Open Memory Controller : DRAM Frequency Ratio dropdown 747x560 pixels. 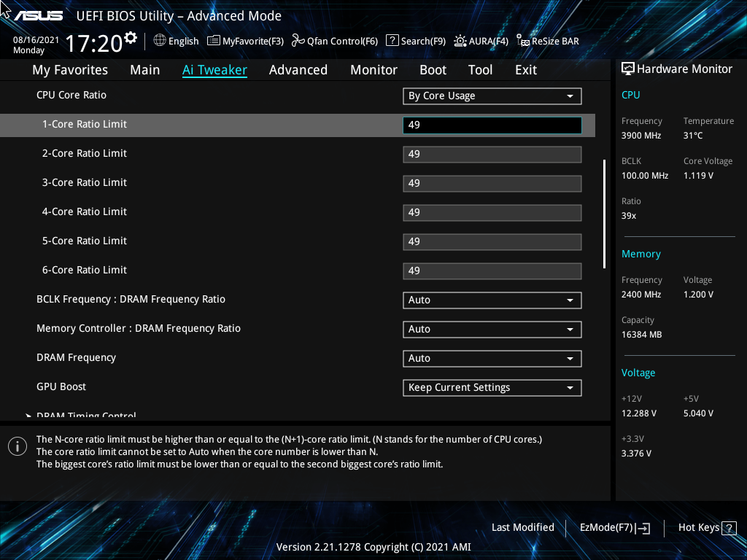pos(492,329)
